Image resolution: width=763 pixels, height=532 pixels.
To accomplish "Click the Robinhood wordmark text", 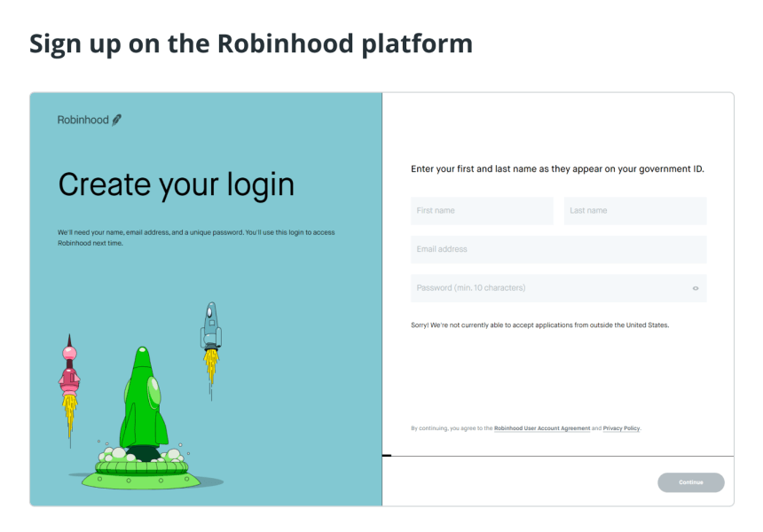I will tap(83, 120).
